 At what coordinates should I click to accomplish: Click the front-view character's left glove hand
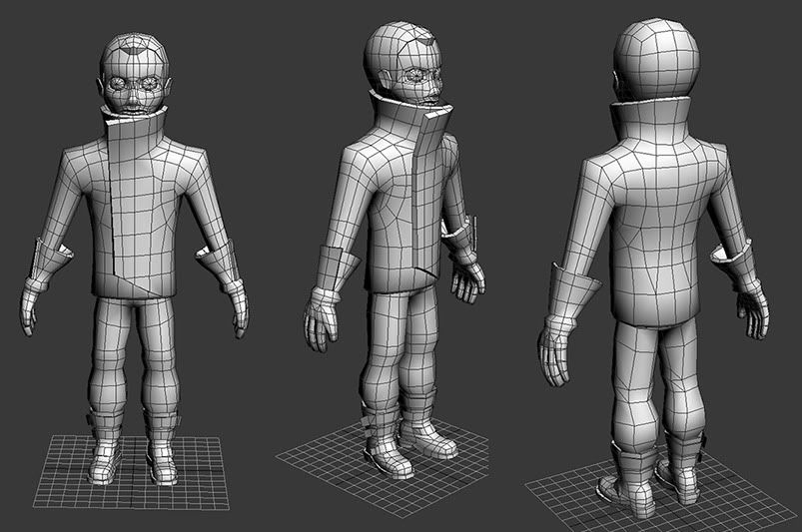point(32,304)
